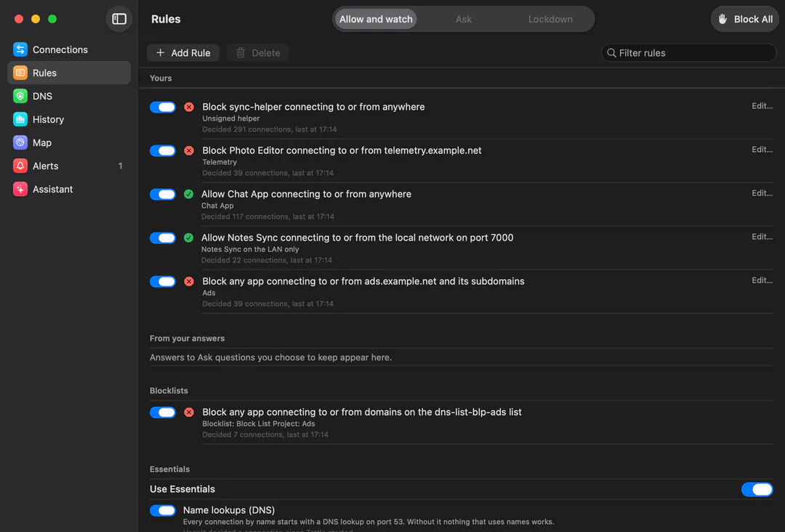Click the 'From your answers' section header
The width and height of the screenshot is (785, 532).
pos(188,339)
